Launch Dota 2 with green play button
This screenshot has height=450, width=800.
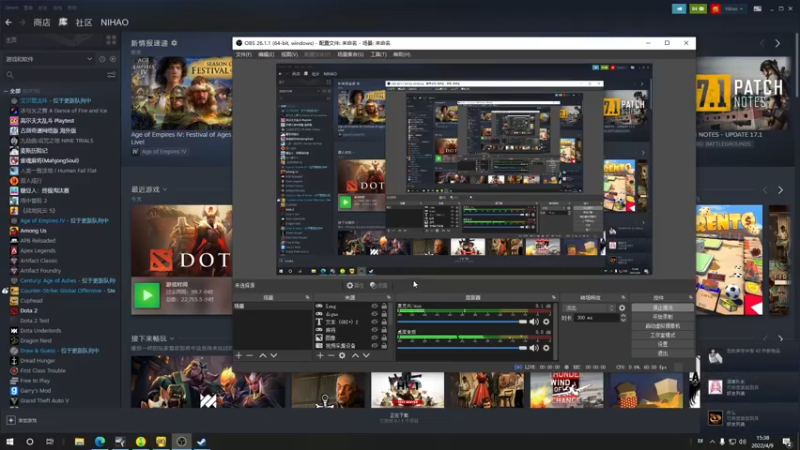pos(147,295)
